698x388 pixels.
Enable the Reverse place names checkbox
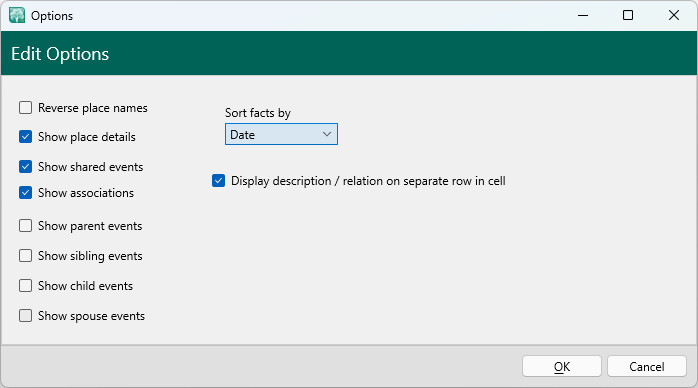coord(25,108)
